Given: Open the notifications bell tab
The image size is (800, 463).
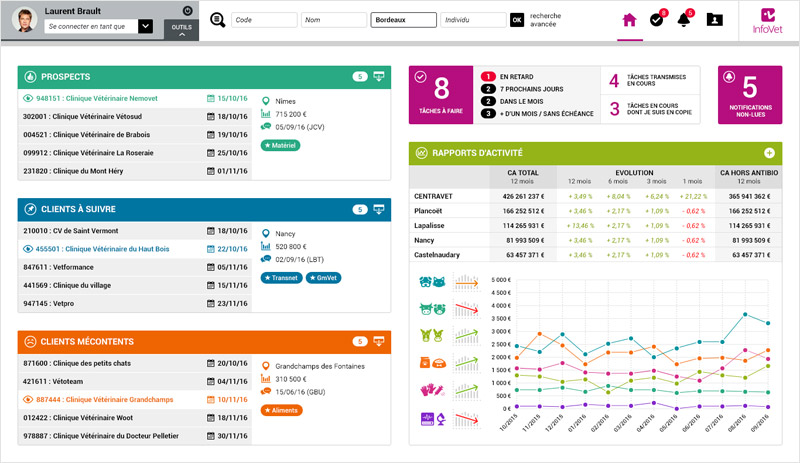Looking at the screenshot, I should 684,19.
